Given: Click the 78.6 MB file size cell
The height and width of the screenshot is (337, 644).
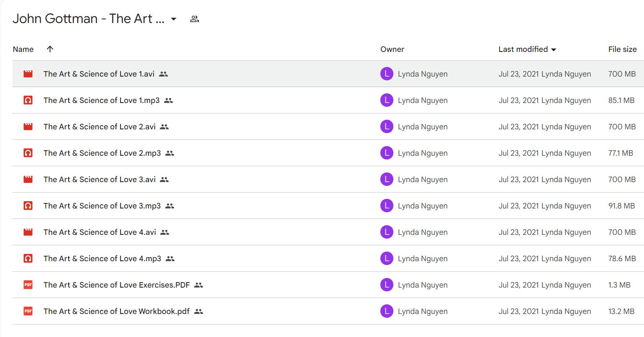Looking at the screenshot, I should [622, 259].
